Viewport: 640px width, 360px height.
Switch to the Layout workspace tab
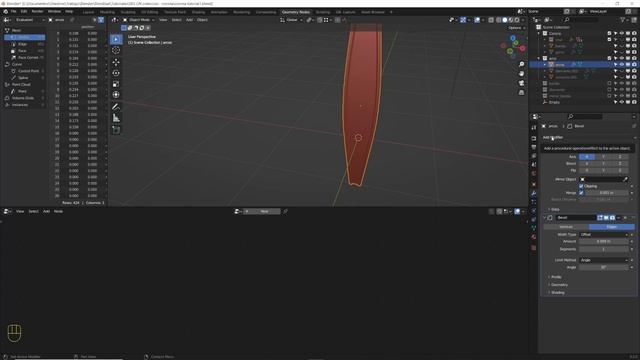click(88, 12)
